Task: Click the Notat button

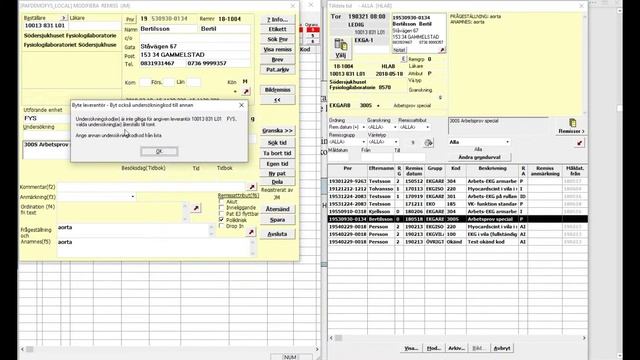Action: (x=399, y=50)
